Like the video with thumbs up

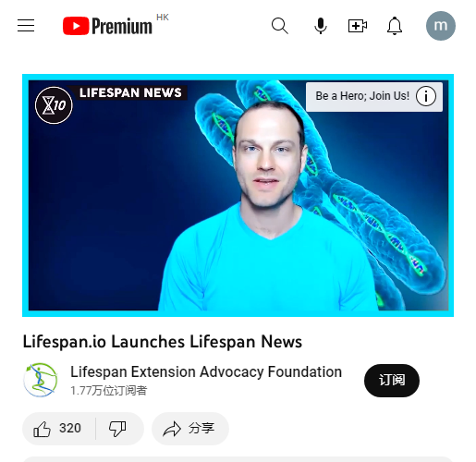[x=42, y=429]
